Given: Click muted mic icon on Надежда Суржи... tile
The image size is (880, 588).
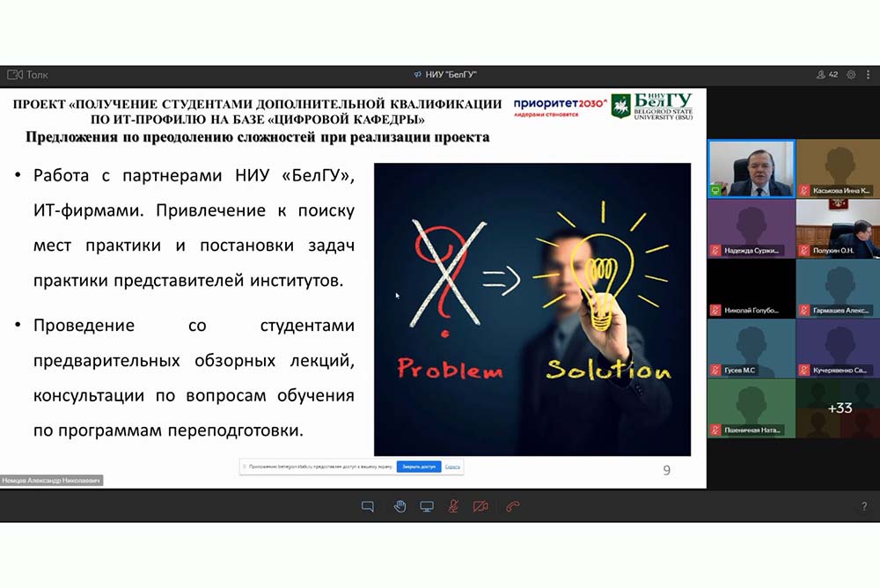Looking at the screenshot, I should click(715, 251).
